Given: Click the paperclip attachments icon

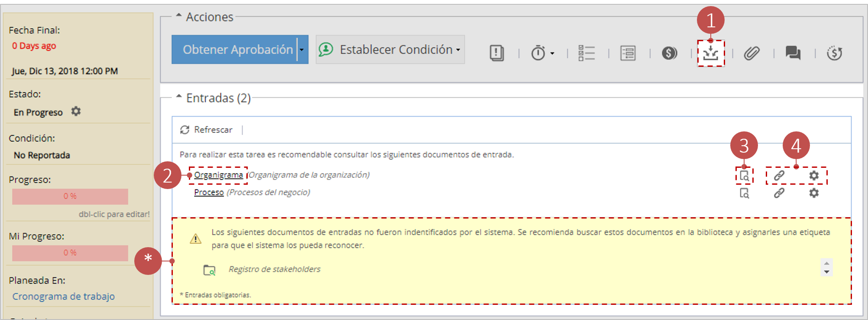Looking at the screenshot, I should 752,53.
